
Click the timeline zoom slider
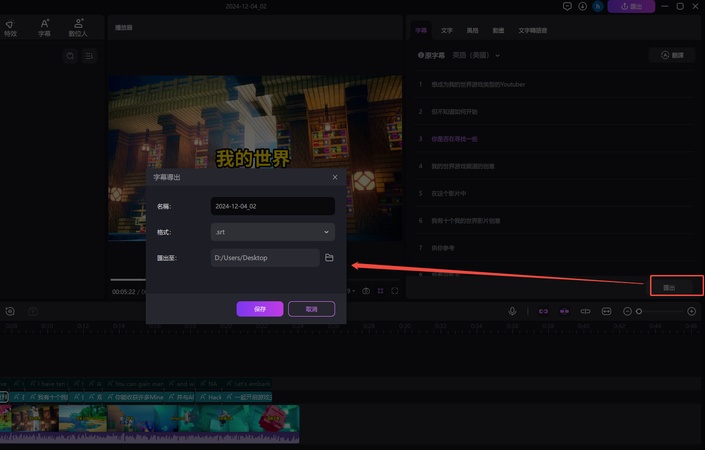coord(658,311)
